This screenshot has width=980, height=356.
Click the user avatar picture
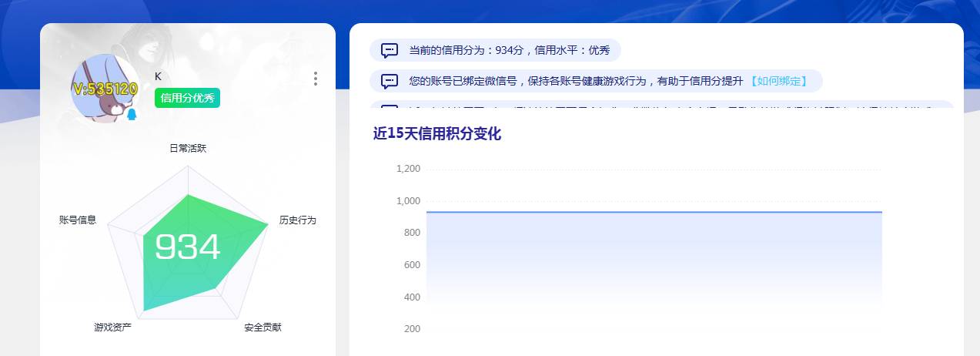105,88
